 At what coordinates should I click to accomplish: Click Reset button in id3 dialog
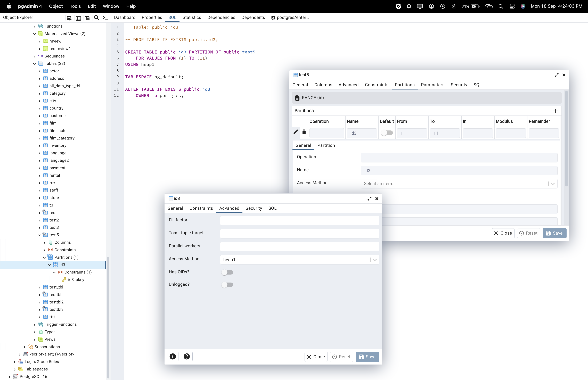coord(341,357)
